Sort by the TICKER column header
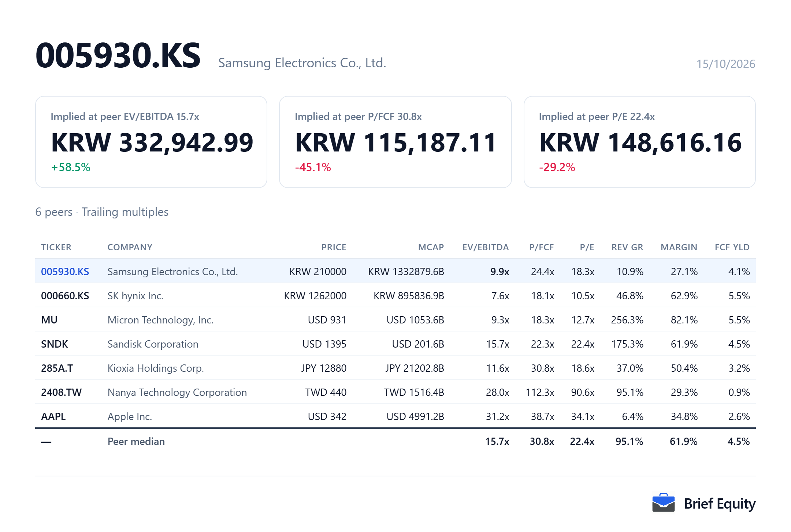Image resolution: width=791 pixels, height=532 pixels. (56, 247)
